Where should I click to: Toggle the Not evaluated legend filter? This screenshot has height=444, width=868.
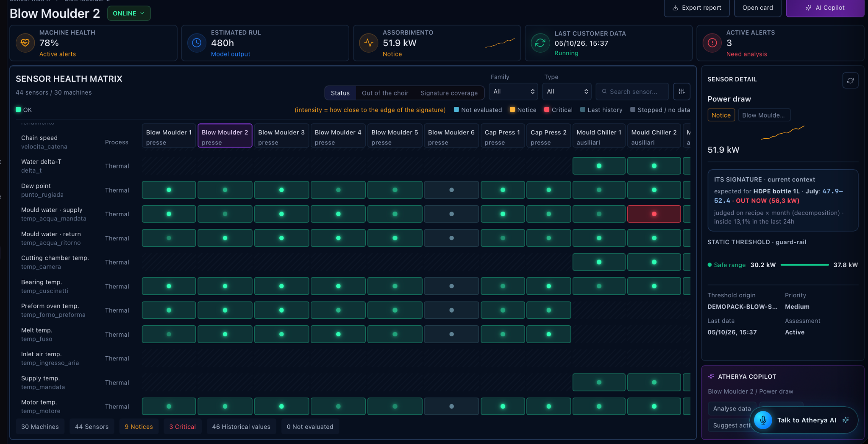(478, 110)
